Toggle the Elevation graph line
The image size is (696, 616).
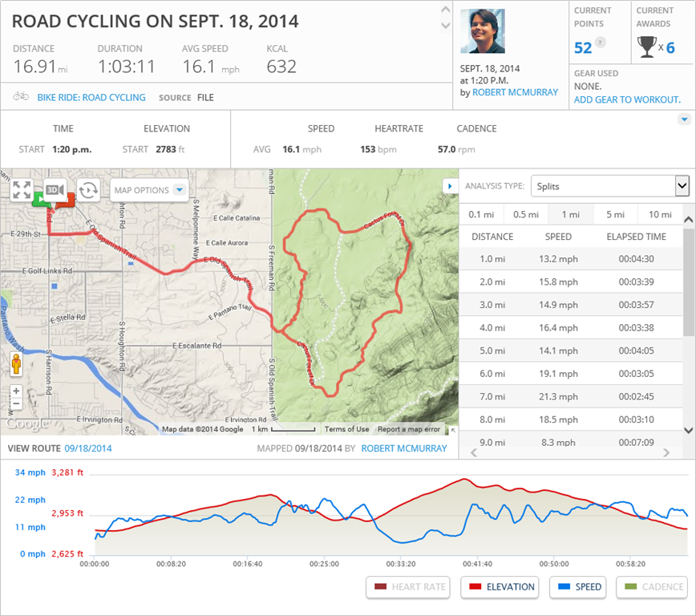(x=501, y=587)
